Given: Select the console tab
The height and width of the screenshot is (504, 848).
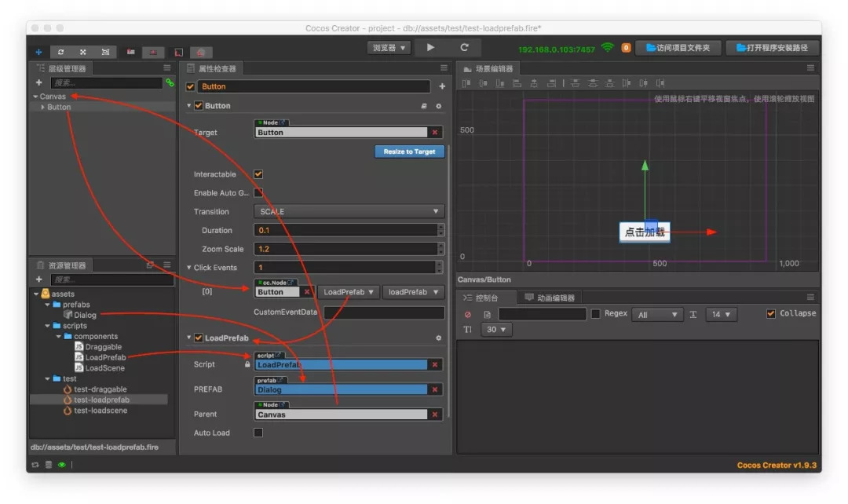Looking at the screenshot, I should pos(488,298).
